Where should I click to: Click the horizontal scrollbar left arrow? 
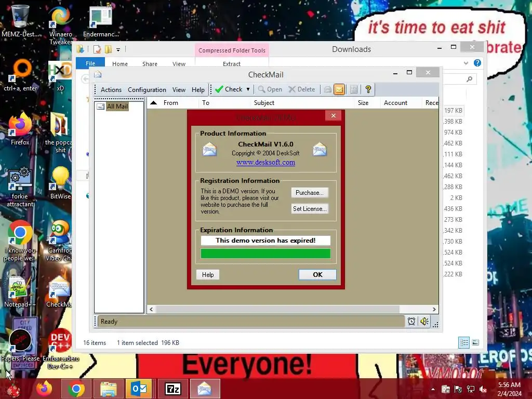tap(151, 310)
